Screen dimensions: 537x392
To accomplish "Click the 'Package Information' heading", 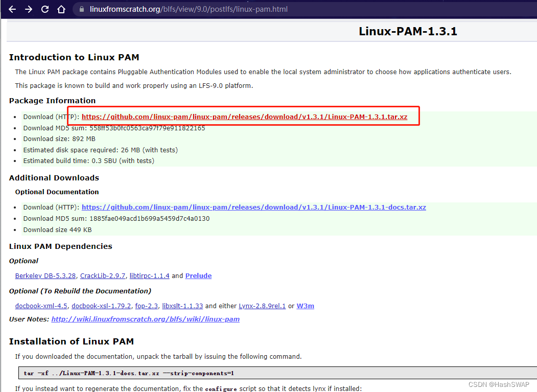I will click(53, 101).
